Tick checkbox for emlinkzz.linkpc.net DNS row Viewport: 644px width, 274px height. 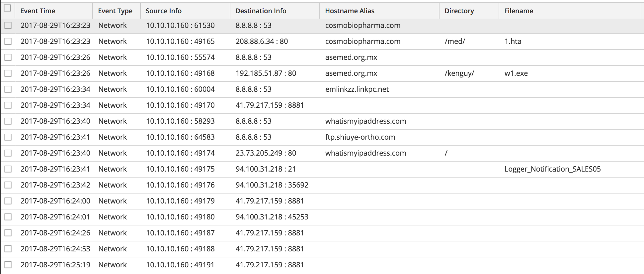point(8,89)
